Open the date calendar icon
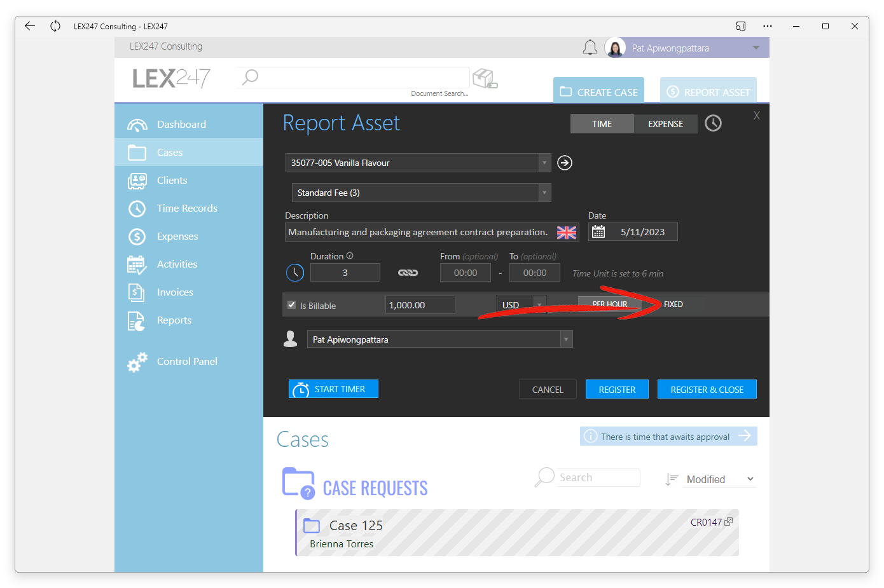 coord(598,232)
